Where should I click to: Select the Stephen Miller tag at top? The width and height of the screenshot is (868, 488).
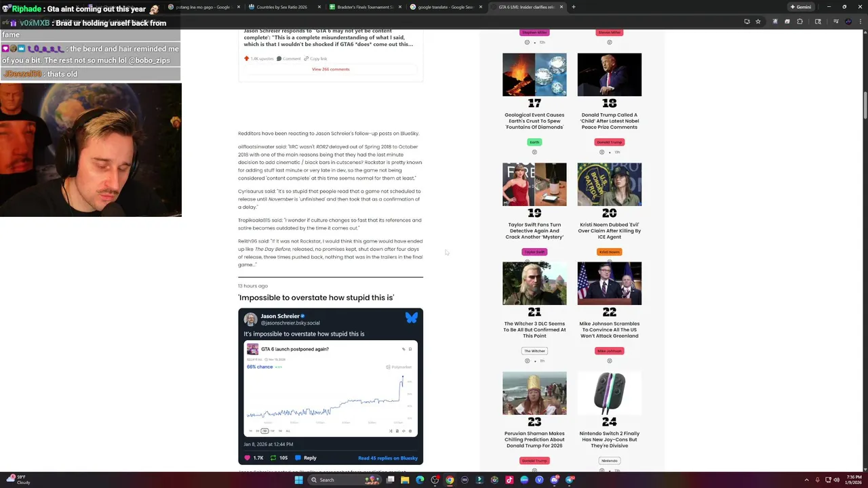tap(534, 33)
